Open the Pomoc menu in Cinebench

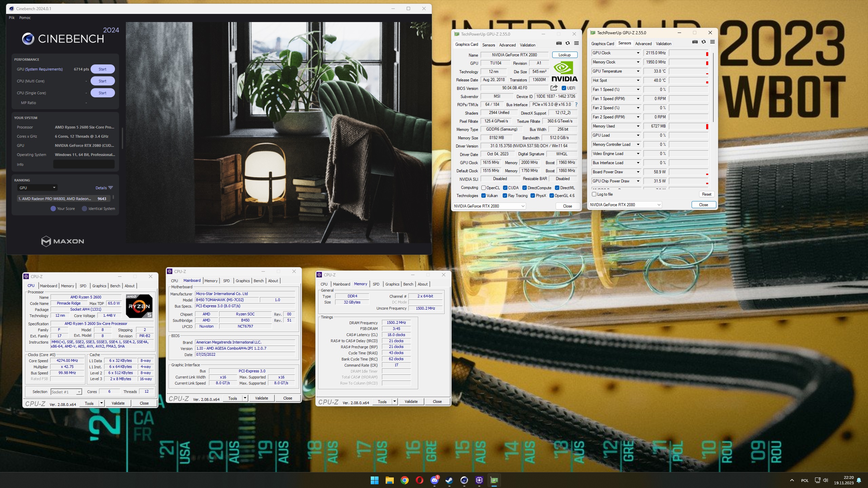pos(25,18)
